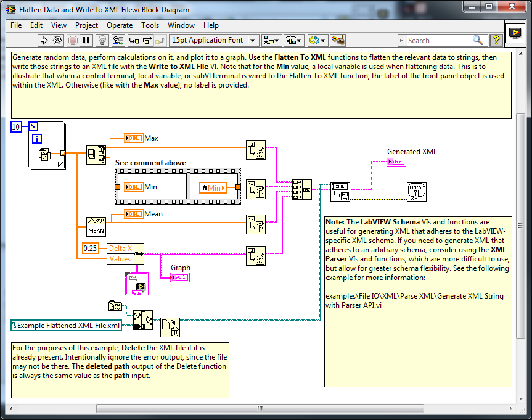Select the Flatten To XML node for graph data
The width and height of the screenshot is (532, 420).
(x=256, y=256)
